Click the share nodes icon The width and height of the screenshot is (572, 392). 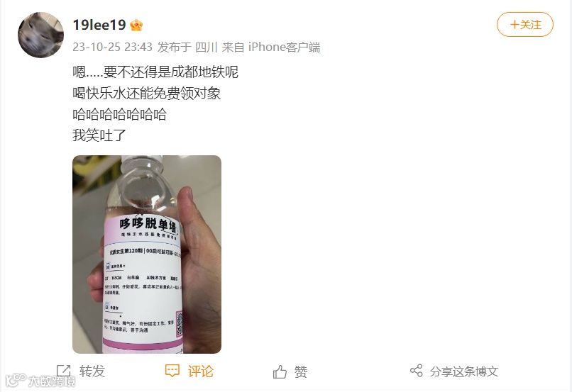(417, 371)
